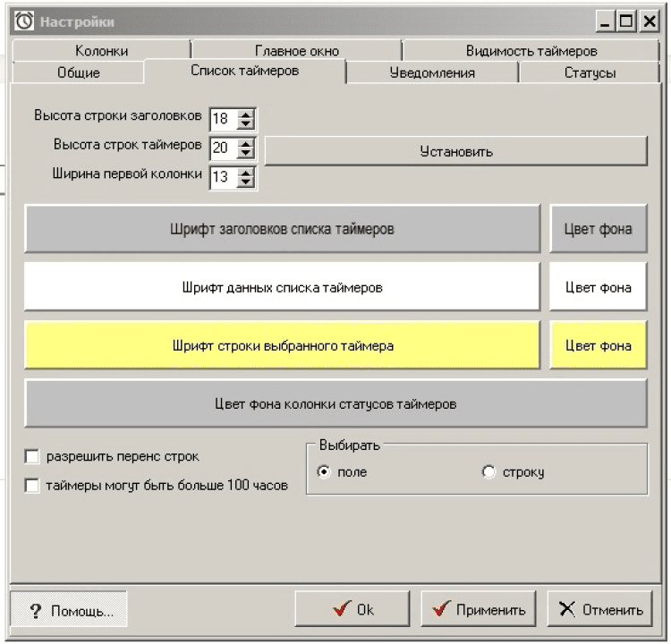Viewport: 671px width, 644px height.
Task: Pick the yellow Цвет фона for selected timer
Action: coord(599,345)
